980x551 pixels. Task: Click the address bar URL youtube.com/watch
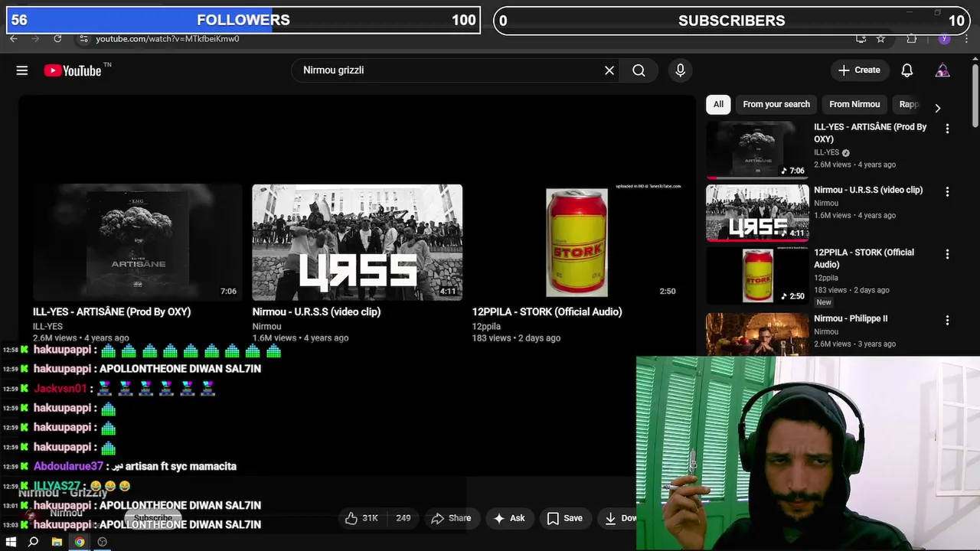pyautogui.click(x=168, y=39)
